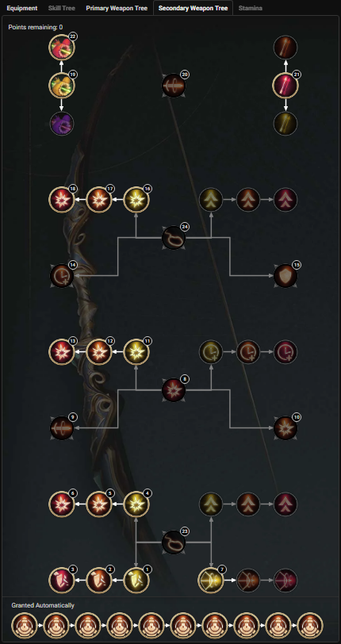Click the explosion node numbered 10
341x644 pixels.
[285, 428]
